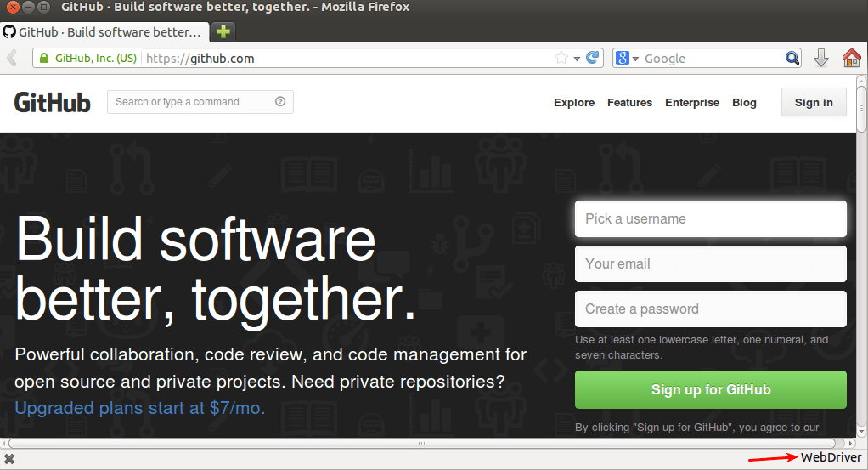Open a new tab with the plus button

pos(223,31)
